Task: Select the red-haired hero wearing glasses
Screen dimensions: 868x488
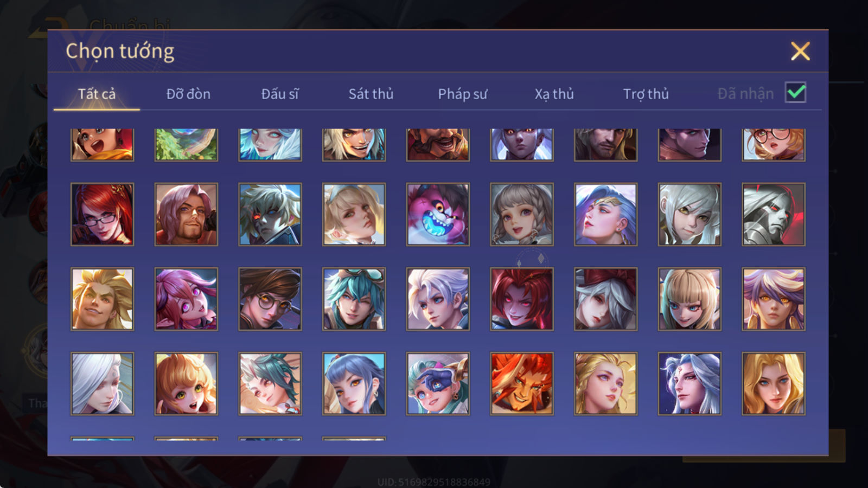Action: click(102, 214)
